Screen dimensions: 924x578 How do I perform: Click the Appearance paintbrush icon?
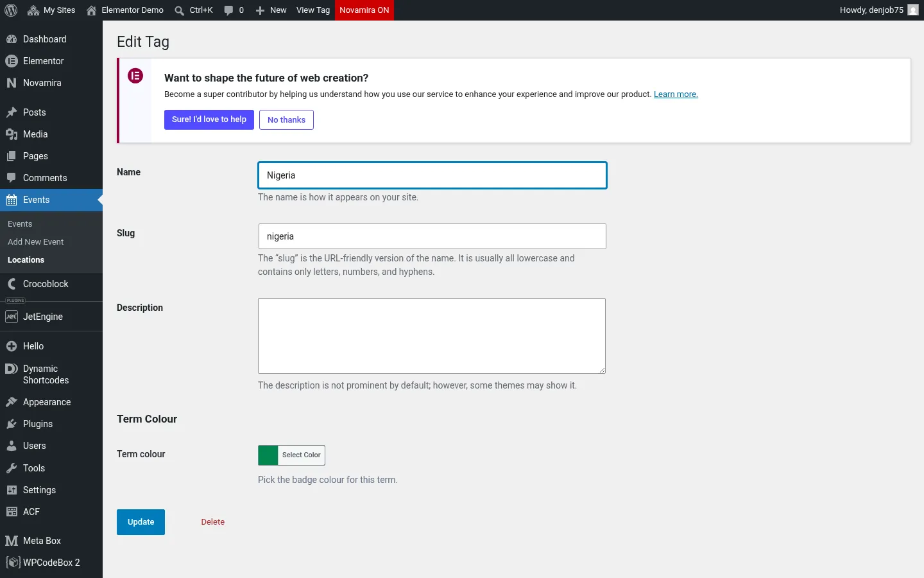[12, 402]
